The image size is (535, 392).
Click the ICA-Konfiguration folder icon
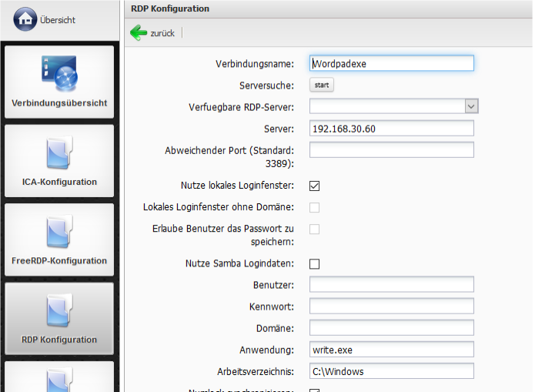click(x=59, y=153)
